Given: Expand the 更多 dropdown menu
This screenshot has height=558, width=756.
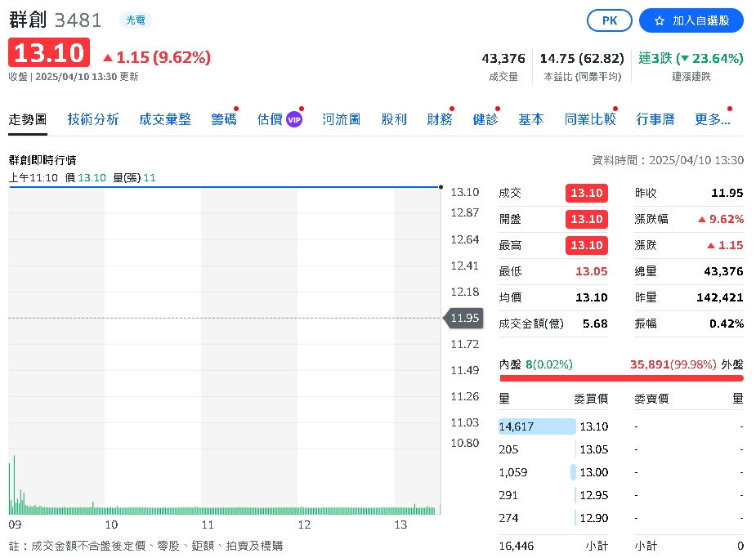Looking at the screenshot, I should [710, 118].
